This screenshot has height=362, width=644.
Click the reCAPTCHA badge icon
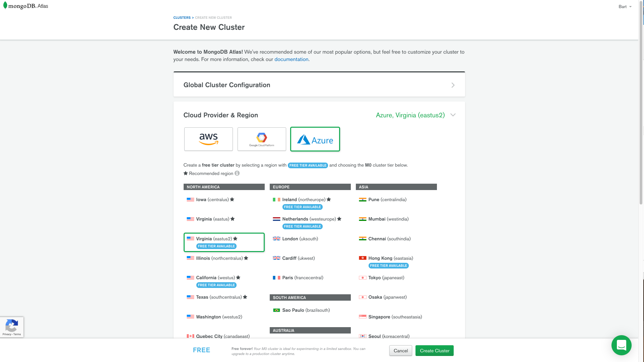[12, 325]
